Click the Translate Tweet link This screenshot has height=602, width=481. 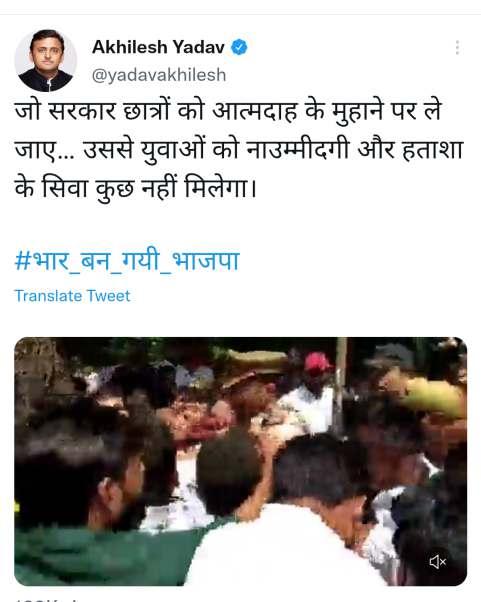72,296
